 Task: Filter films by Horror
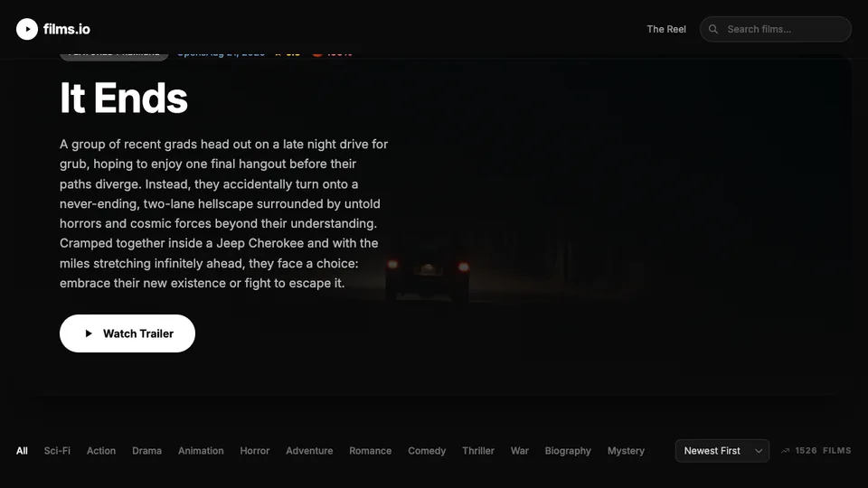tap(255, 451)
